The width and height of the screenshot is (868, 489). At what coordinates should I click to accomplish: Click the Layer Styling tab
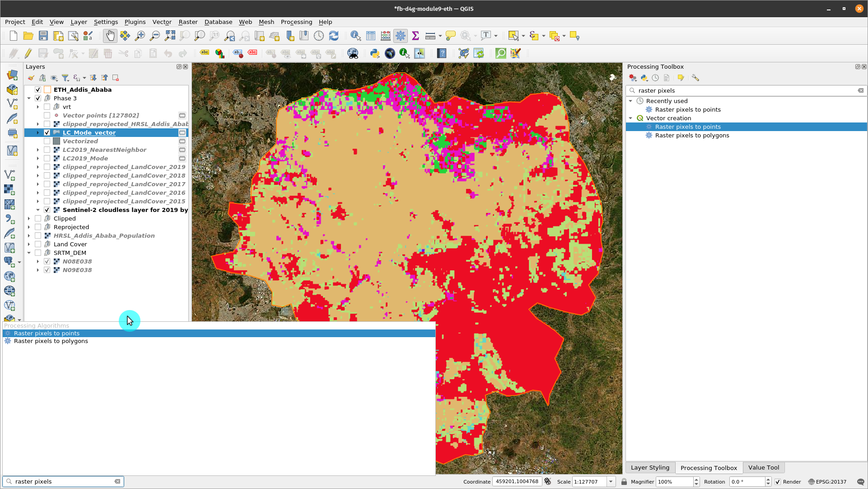(x=651, y=467)
